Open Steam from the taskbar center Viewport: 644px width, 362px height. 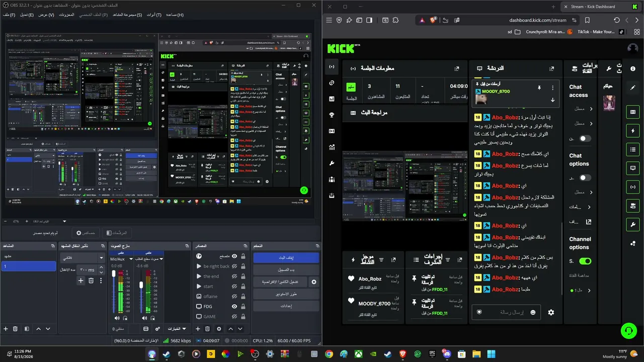[x=387, y=354]
